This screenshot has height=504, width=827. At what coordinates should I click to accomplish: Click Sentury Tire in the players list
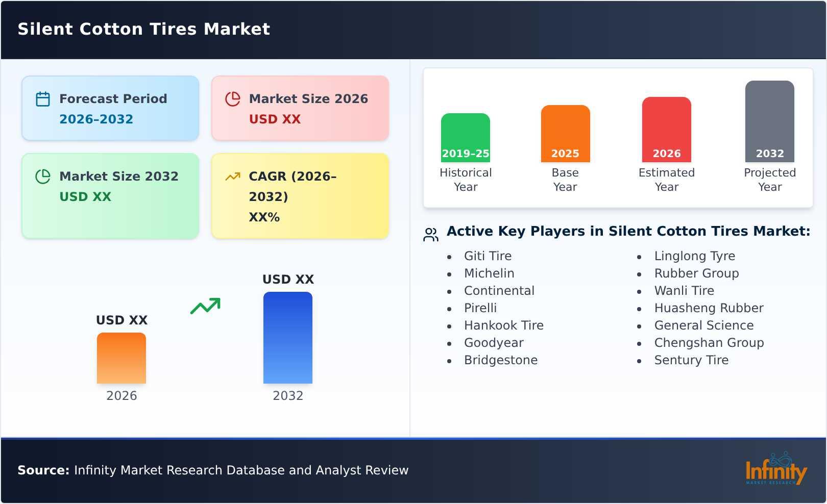[691, 360]
